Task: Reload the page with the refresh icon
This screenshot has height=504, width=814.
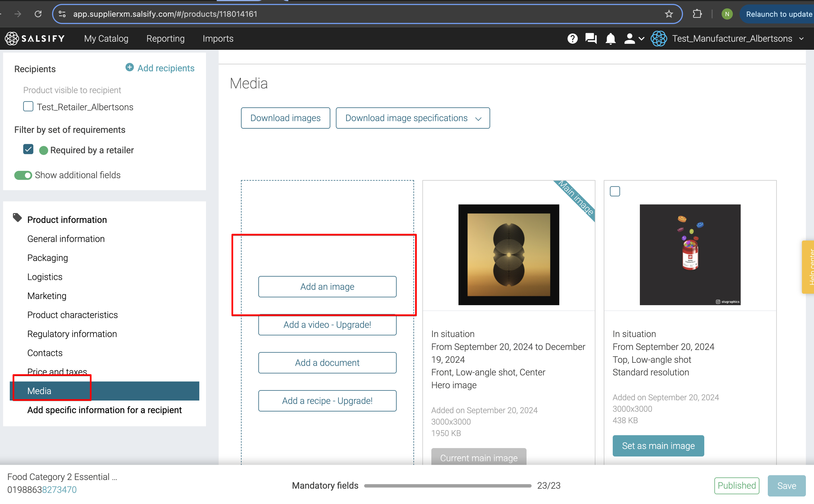Action: [38, 14]
